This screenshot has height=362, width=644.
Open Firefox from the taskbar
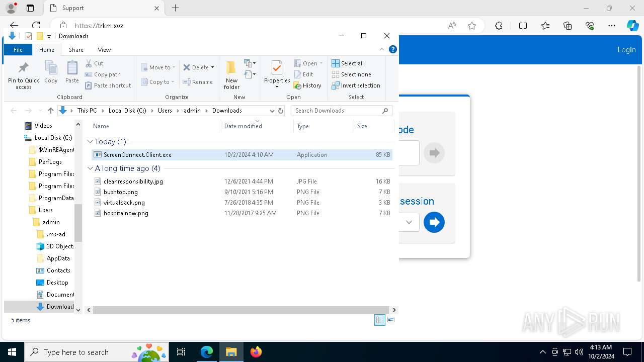tap(256, 352)
